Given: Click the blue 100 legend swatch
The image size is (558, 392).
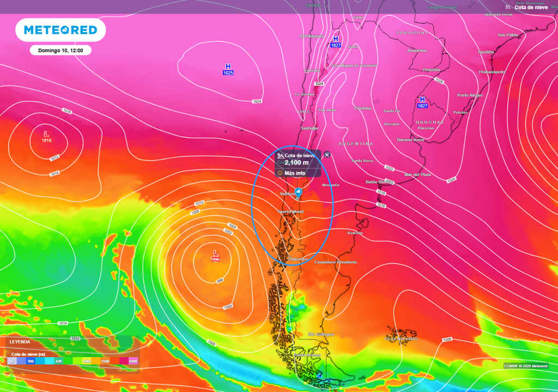Looking at the screenshot, I should [x=31, y=361].
